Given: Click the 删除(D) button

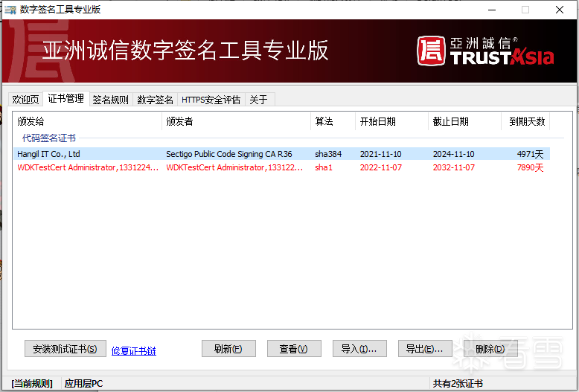Looking at the screenshot, I should click(x=490, y=349).
